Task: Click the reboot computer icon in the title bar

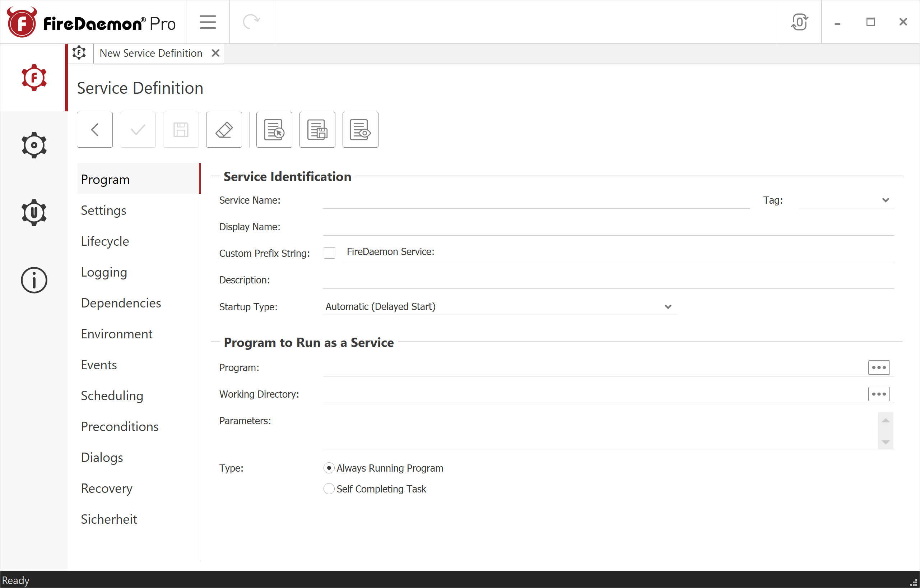Action: 800,22
